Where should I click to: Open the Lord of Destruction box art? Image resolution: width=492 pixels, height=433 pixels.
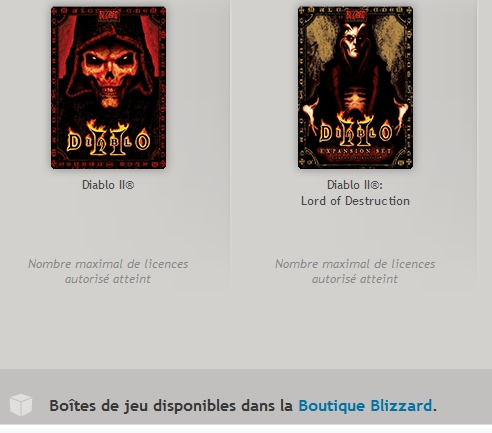pos(355,88)
